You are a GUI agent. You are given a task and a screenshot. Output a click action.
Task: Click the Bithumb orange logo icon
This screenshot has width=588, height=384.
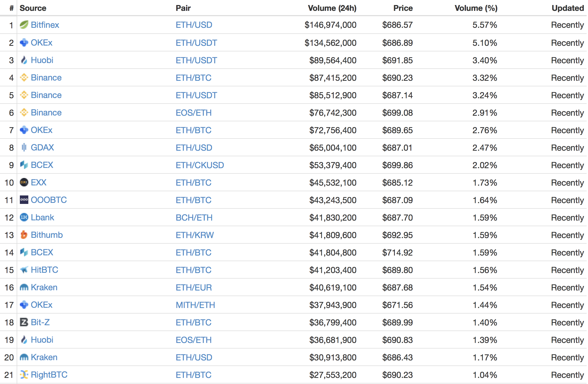[24, 235]
